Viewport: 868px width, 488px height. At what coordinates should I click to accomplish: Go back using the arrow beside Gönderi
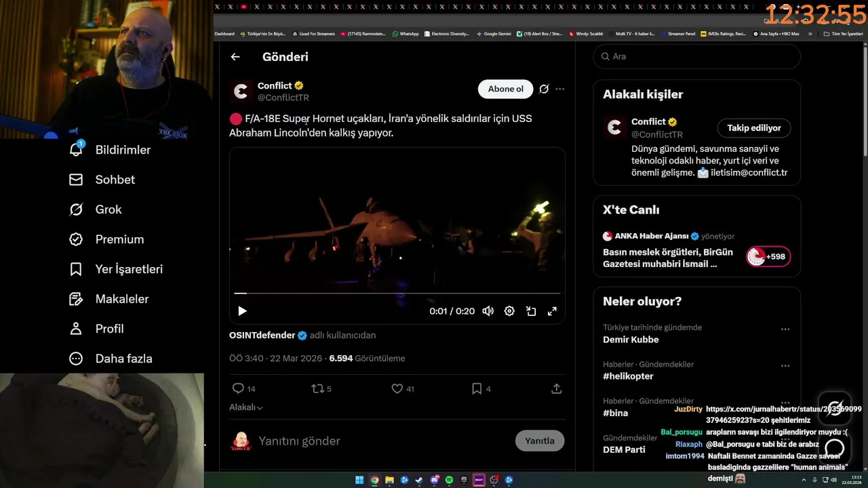(235, 57)
